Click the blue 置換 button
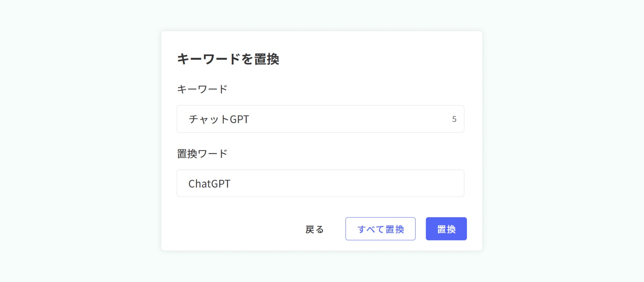 pyautogui.click(x=446, y=229)
